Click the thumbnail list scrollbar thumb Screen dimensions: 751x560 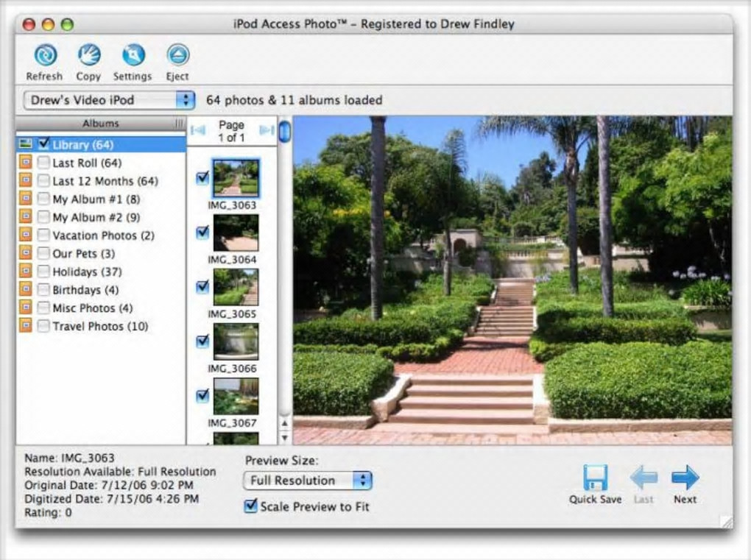[285, 131]
